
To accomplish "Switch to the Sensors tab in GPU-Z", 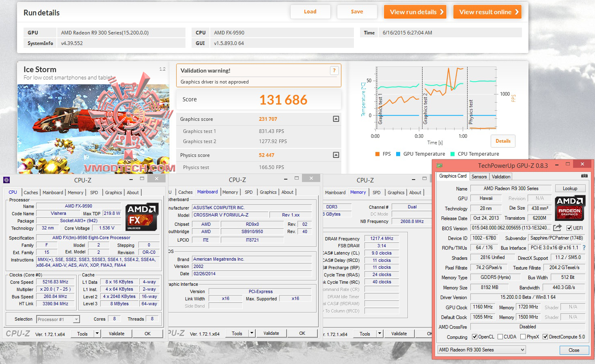I will click(479, 177).
